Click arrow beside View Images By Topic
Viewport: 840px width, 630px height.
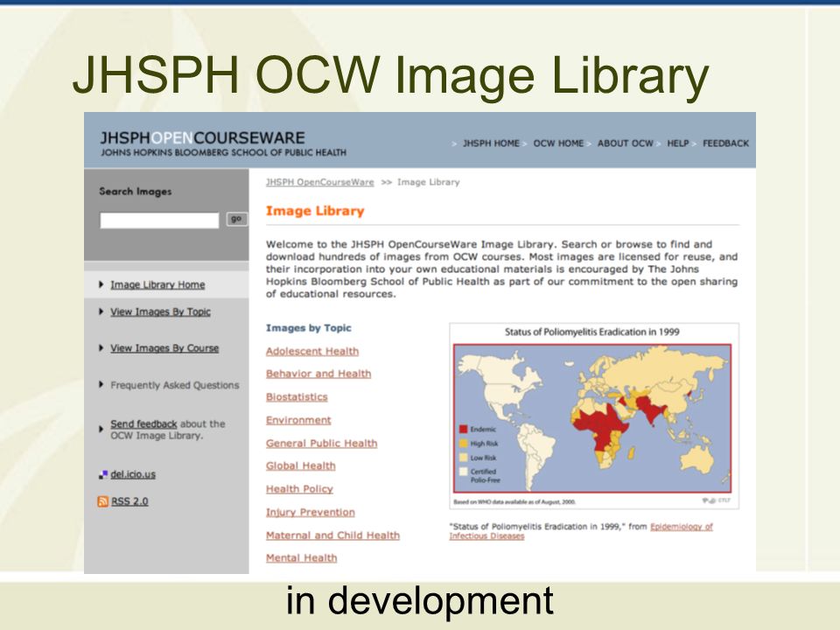click(x=101, y=311)
